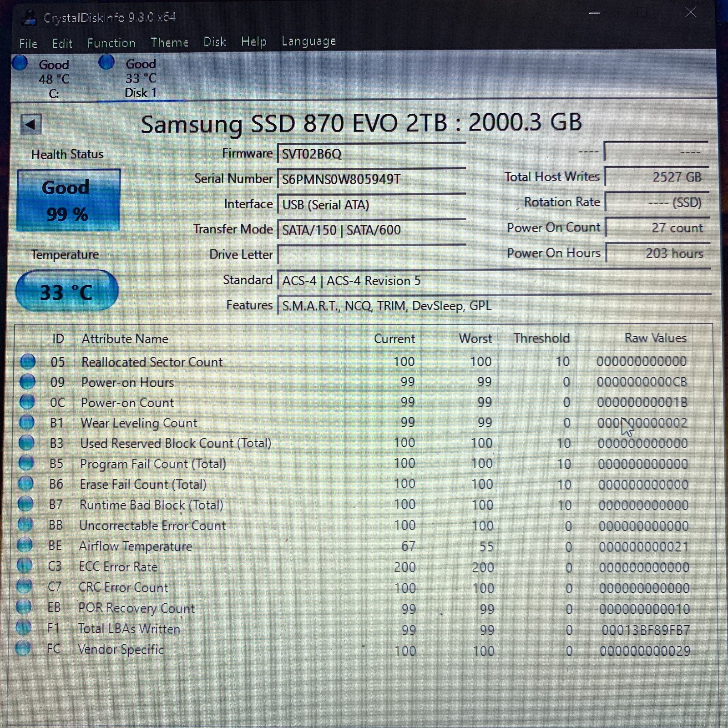Click the Good 99 % health status button
This screenshot has width=728, height=728.
(68, 201)
